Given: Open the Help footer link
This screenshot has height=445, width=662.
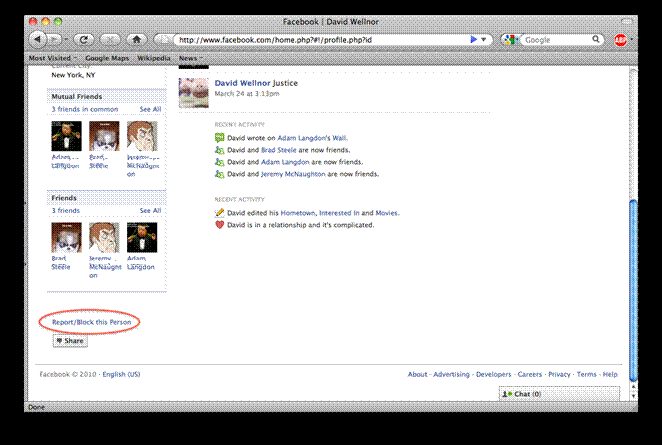Looking at the screenshot, I should coord(610,374).
